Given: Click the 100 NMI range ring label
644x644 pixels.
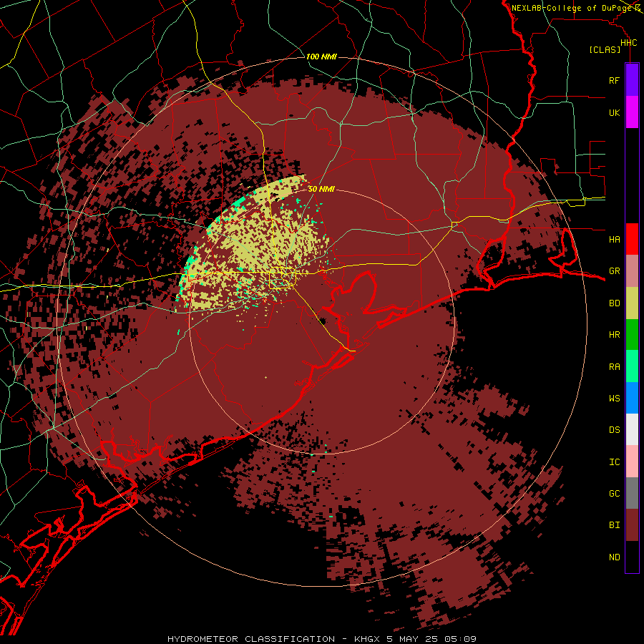Looking at the screenshot, I should tap(321, 57).
